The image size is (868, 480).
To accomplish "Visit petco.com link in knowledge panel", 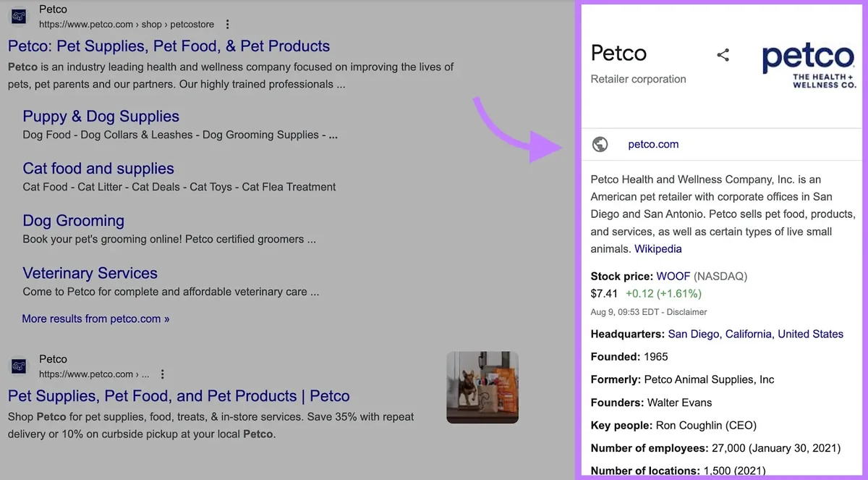I will coord(653,144).
